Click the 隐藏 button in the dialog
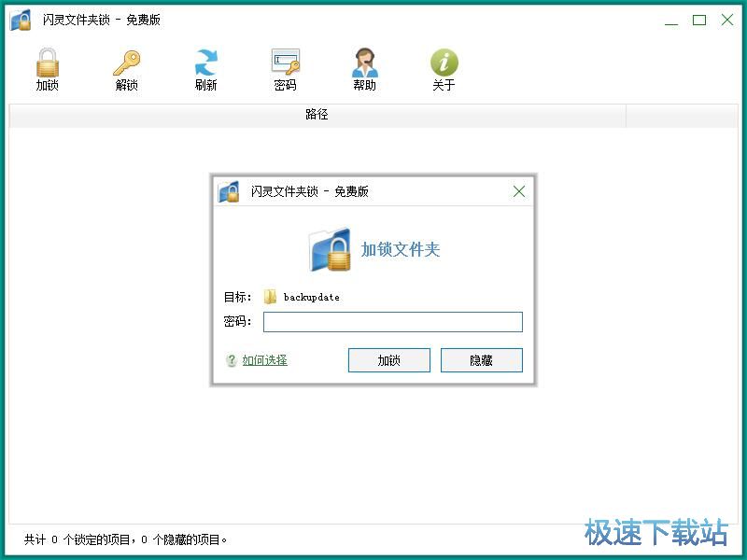The image size is (747, 560). (x=481, y=360)
